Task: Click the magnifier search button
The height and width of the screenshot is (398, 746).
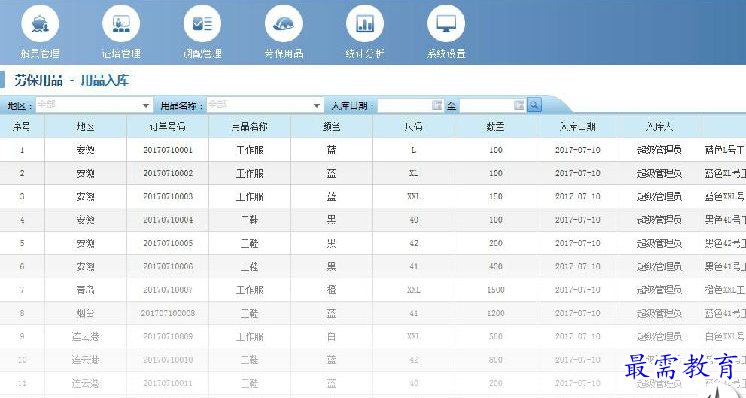Action: 534,105
